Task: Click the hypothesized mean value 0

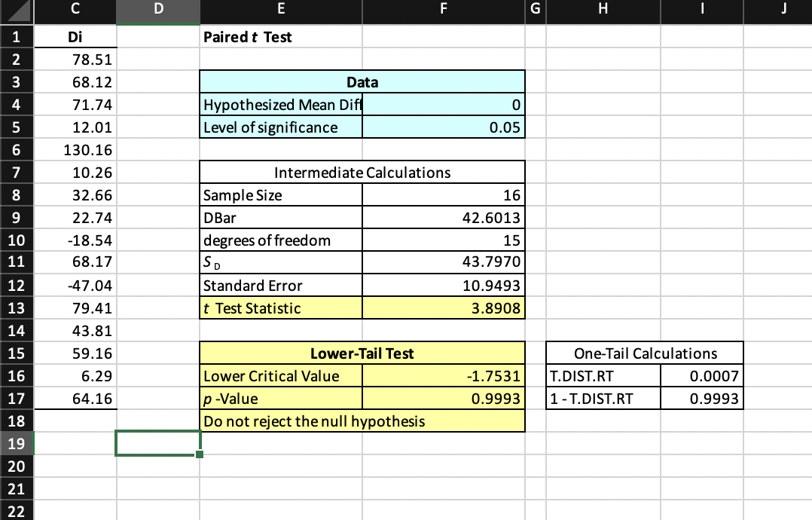Action: tap(443, 105)
